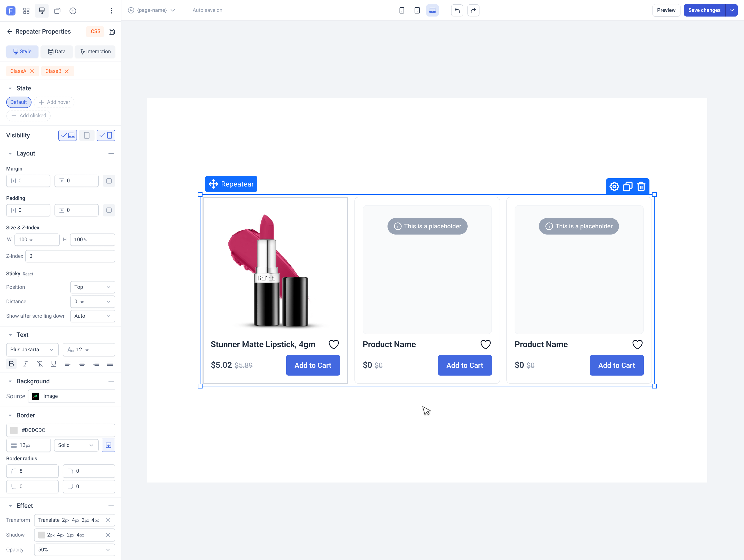Click the repeater settings gear icon

click(614, 186)
